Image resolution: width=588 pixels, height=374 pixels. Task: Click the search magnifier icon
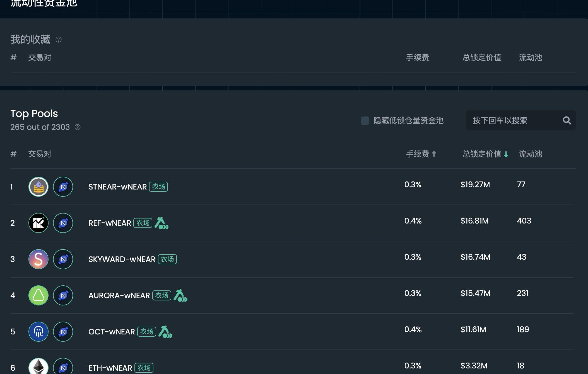click(567, 120)
